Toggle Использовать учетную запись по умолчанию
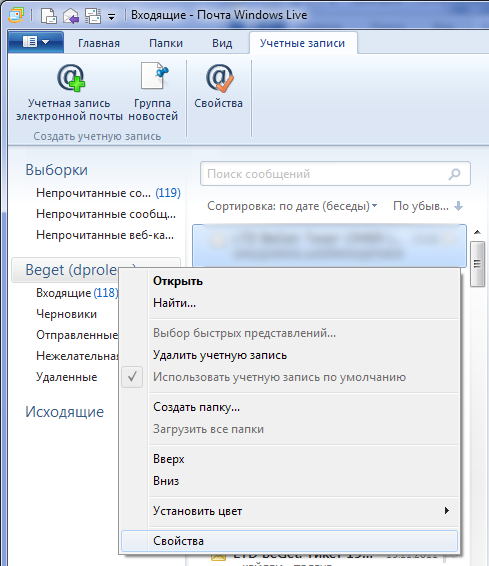 click(x=289, y=377)
